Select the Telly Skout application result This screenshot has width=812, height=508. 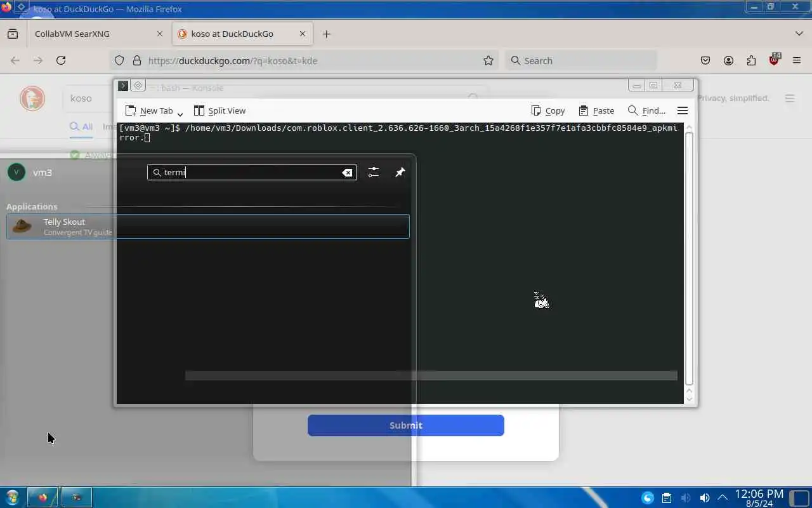click(207, 227)
